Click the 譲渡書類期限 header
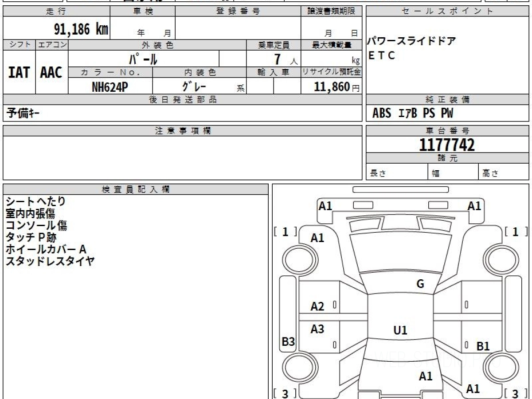 (x=332, y=12)
